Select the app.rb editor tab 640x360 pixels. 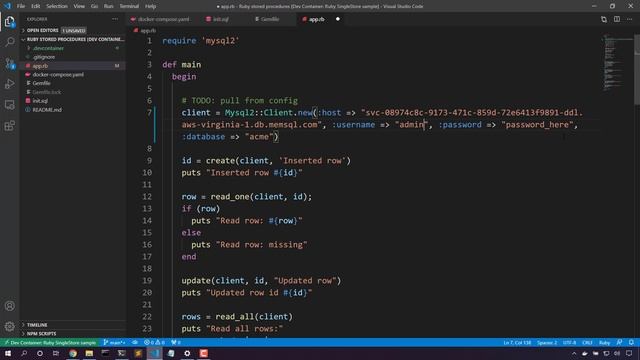(316, 19)
